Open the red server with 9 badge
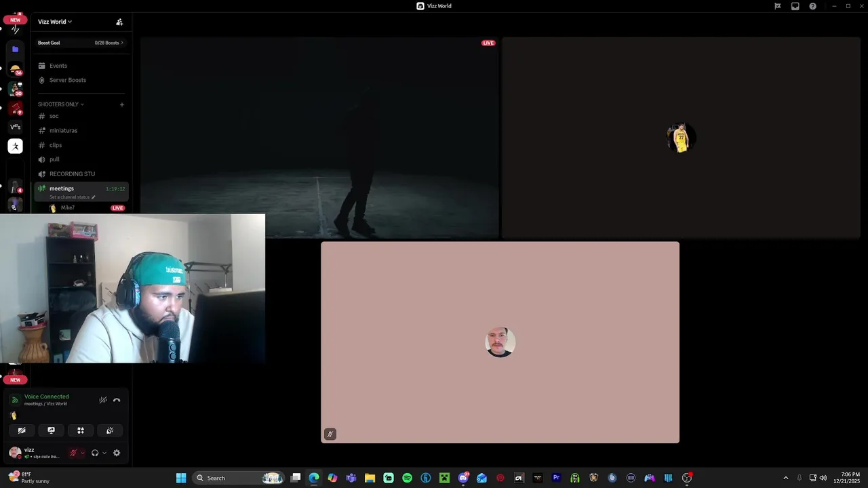This screenshot has width=868, height=488. pyautogui.click(x=15, y=108)
